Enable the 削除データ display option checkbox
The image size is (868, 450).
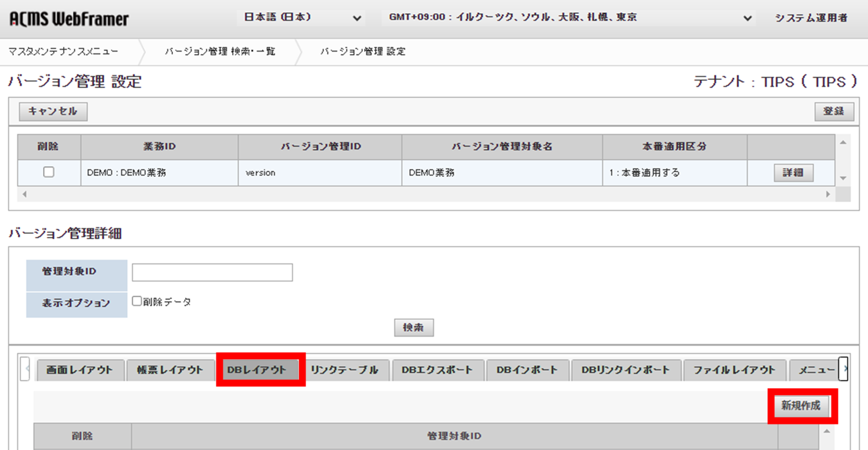(136, 301)
